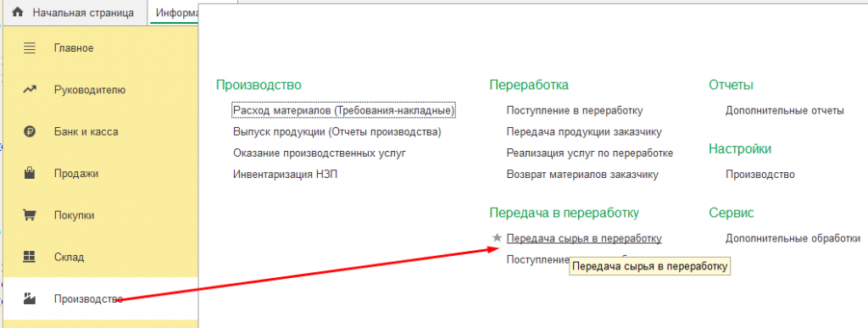
Task: Open Производство under Настройки
Action: click(x=760, y=175)
